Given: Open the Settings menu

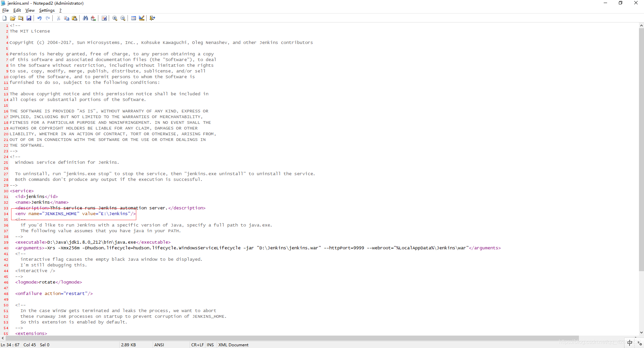Looking at the screenshot, I should click(x=47, y=10).
